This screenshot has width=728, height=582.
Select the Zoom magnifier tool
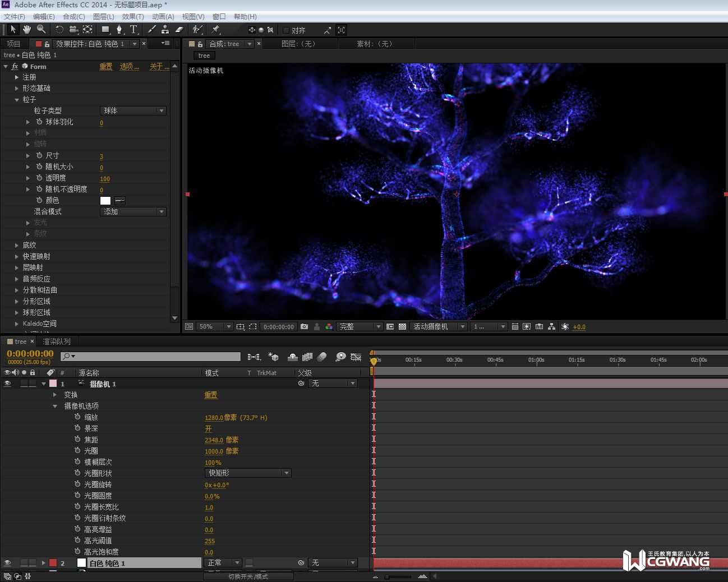pos(41,30)
